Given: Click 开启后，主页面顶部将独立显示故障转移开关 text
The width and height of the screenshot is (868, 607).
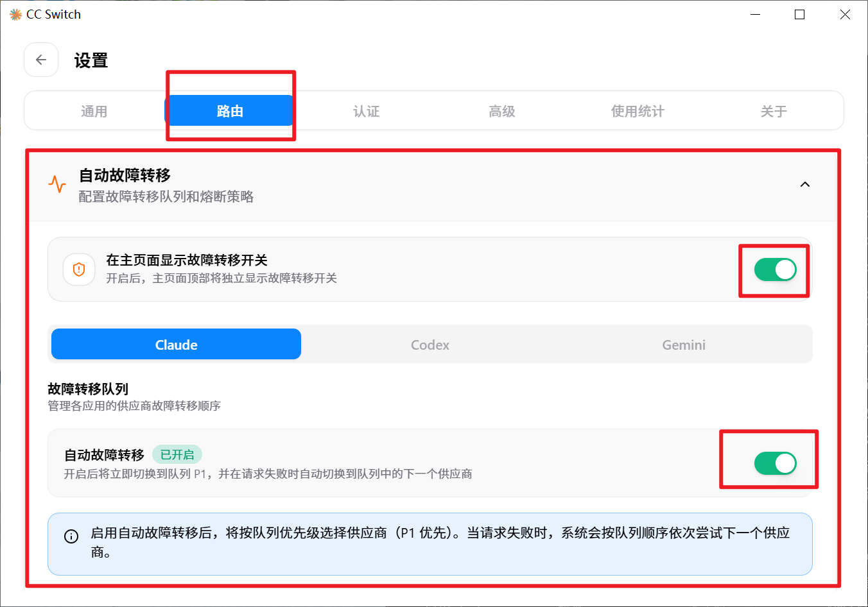Looking at the screenshot, I should click(x=221, y=278).
